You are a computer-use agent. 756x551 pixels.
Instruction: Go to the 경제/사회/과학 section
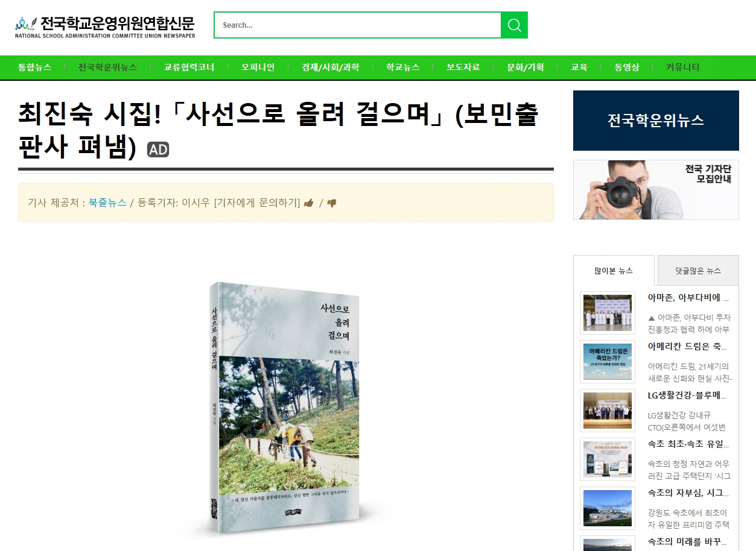(x=331, y=67)
